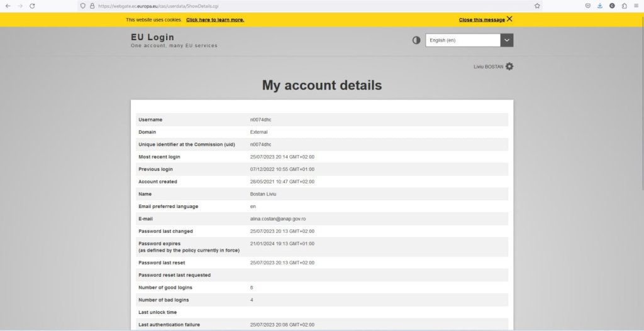The width and height of the screenshot is (644, 331).
Task: Click the browser back arrow
Action: pyautogui.click(x=8, y=6)
